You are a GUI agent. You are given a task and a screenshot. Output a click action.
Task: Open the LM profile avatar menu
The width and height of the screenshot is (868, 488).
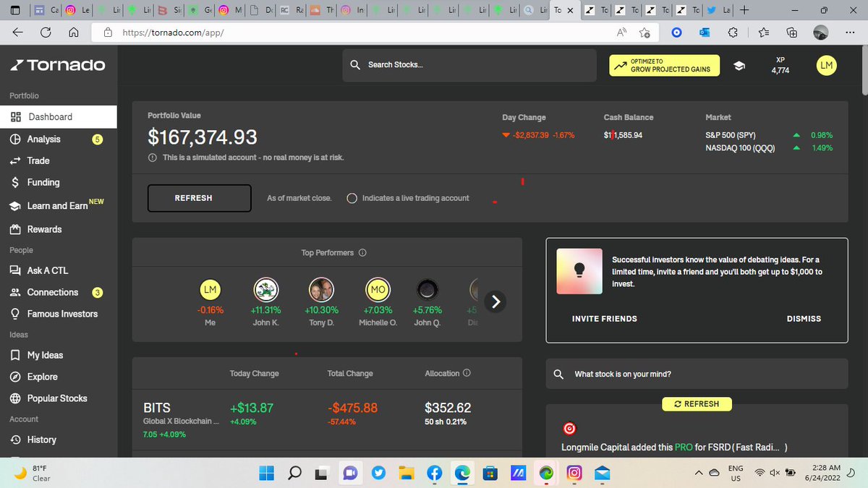(x=827, y=65)
